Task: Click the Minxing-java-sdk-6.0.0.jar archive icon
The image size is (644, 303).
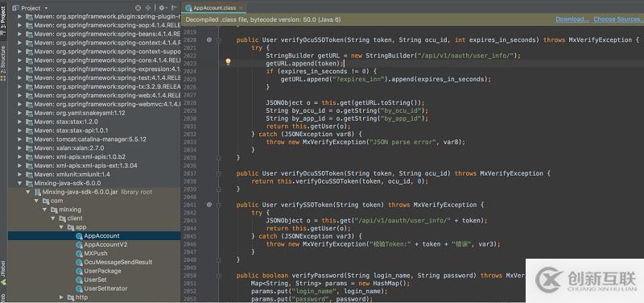Action: (x=37, y=192)
